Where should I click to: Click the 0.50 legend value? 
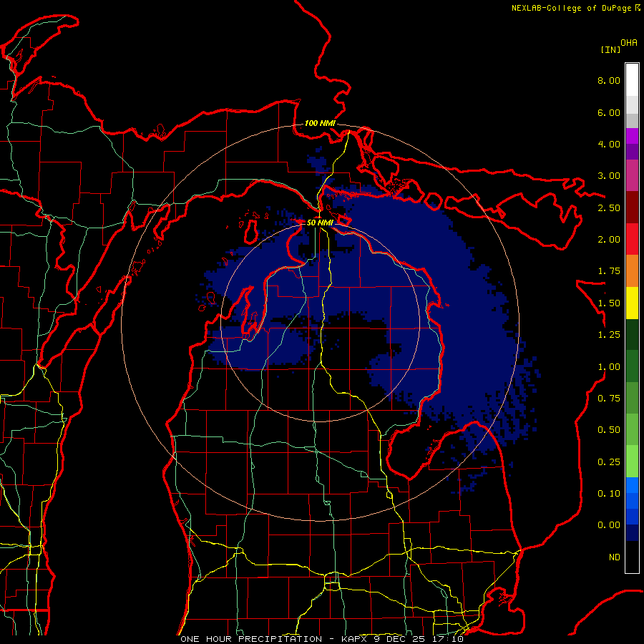pos(609,430)
